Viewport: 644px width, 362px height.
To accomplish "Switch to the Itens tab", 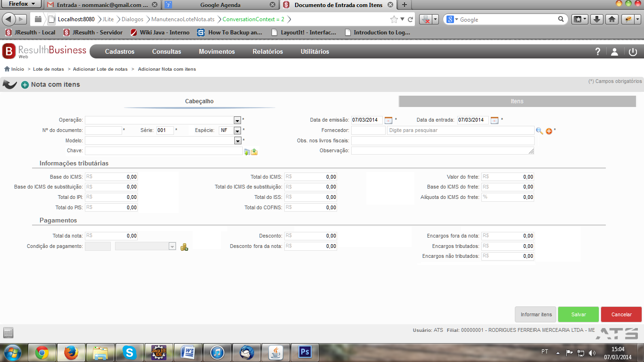I will tap(517, 101).
